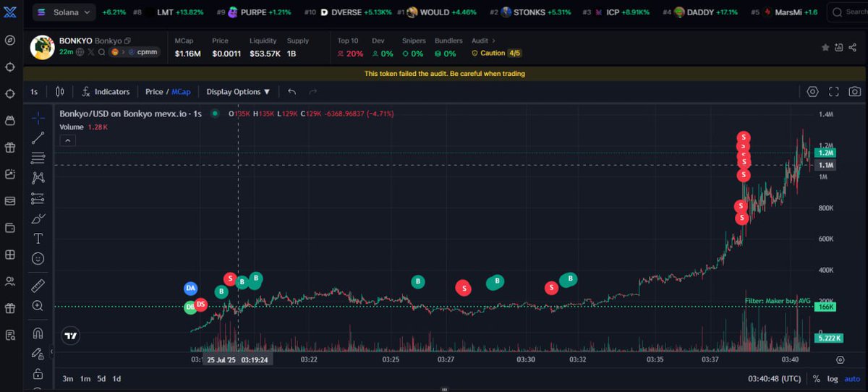Select the trend line drawing tool

[x=38, y=138]
